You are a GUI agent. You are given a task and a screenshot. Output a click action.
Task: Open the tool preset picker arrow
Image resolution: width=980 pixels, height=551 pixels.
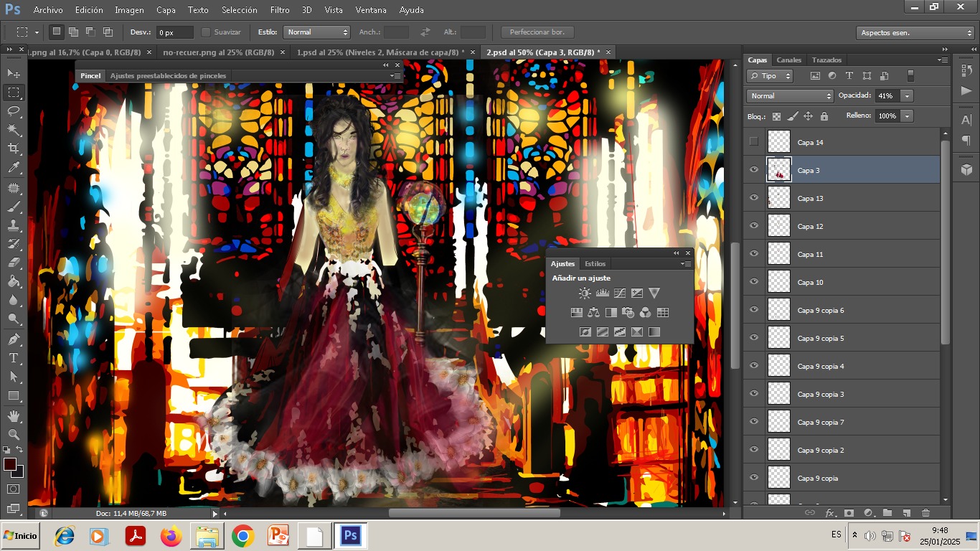tap(37, 32)
